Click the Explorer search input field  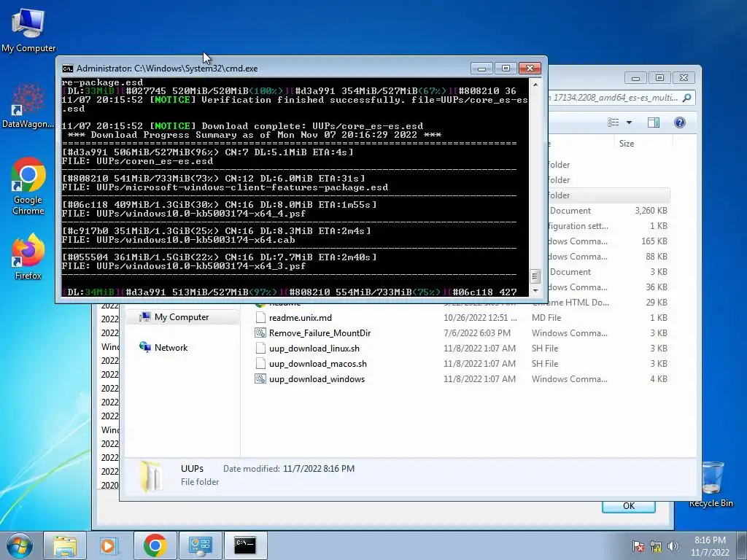(614, 98)
